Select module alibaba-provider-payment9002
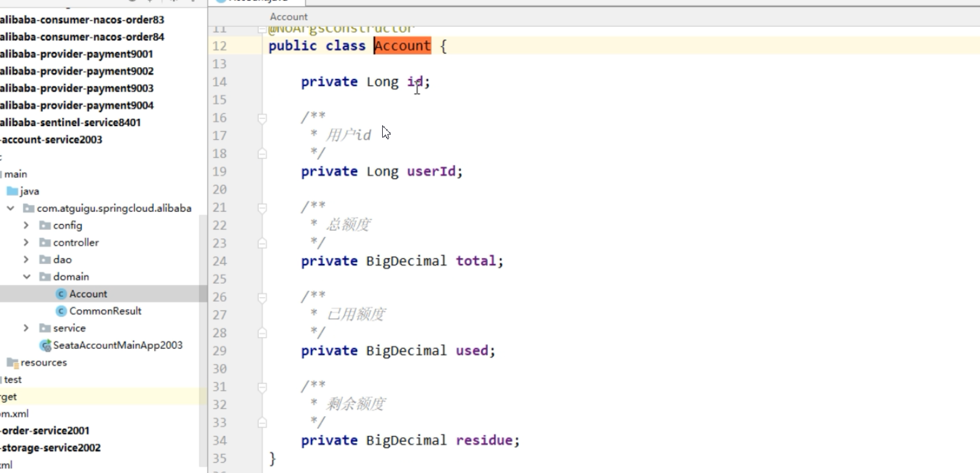Screen dimensions: 980x473 77,71
